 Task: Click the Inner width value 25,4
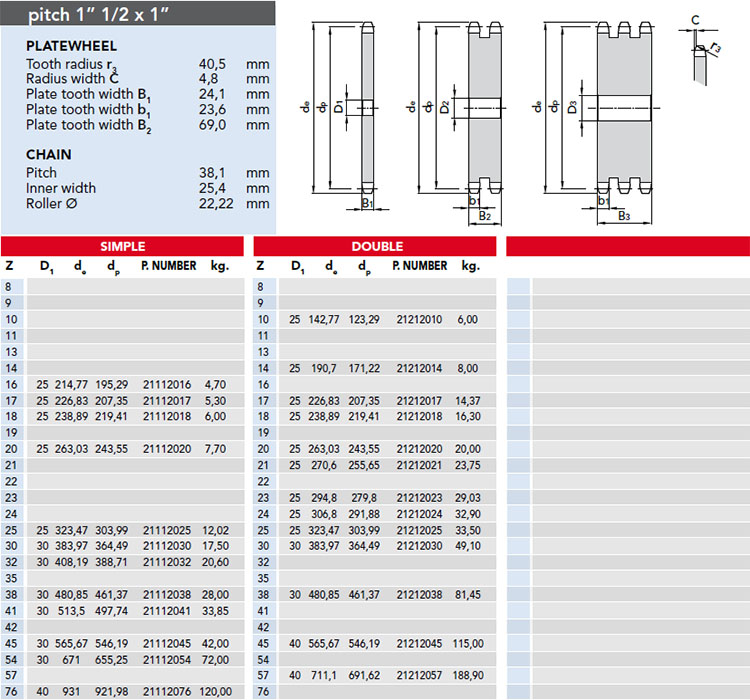(212, 188)
